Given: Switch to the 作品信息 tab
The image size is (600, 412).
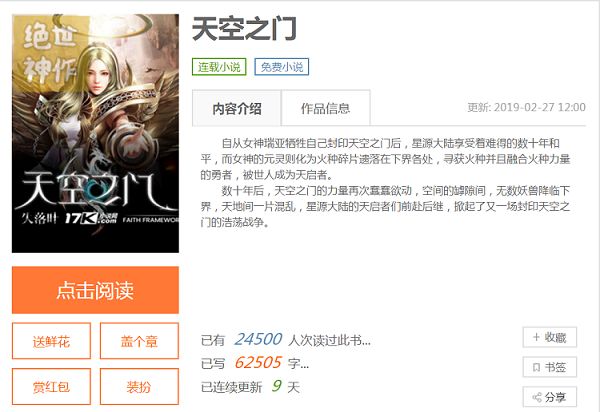Looking at the screenshot, I should [326, 108].
